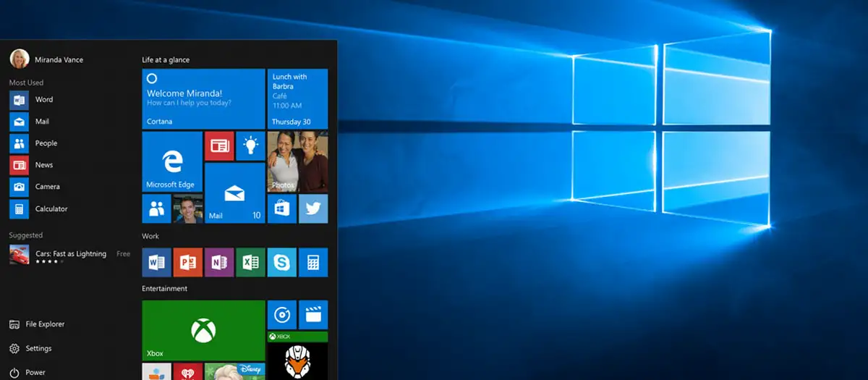This screenshot has height=380, width=868.
Task: Select Camera from the Most Used list
Action: click(x=47, y=187)
